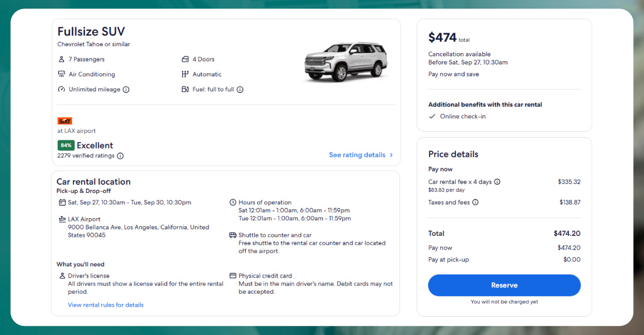Viewport: 644px width, 335px height.
Task: Click the unlimited mileage info icon
Action: [x=126, y=90]
